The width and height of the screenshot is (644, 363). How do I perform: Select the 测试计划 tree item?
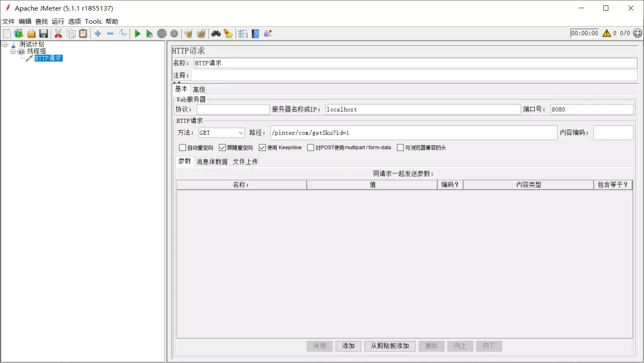pyautogui.click(x=32, y=44)
